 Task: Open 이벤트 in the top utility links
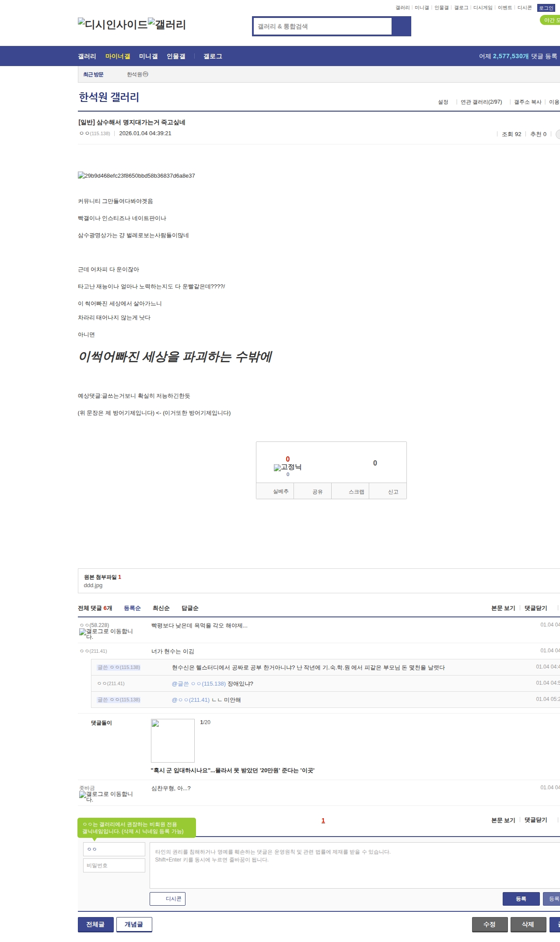coord(505,8)
